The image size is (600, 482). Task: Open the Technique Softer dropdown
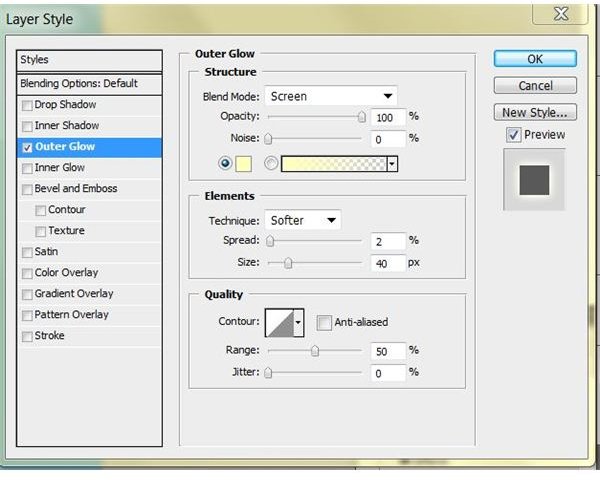pos(303,220)
